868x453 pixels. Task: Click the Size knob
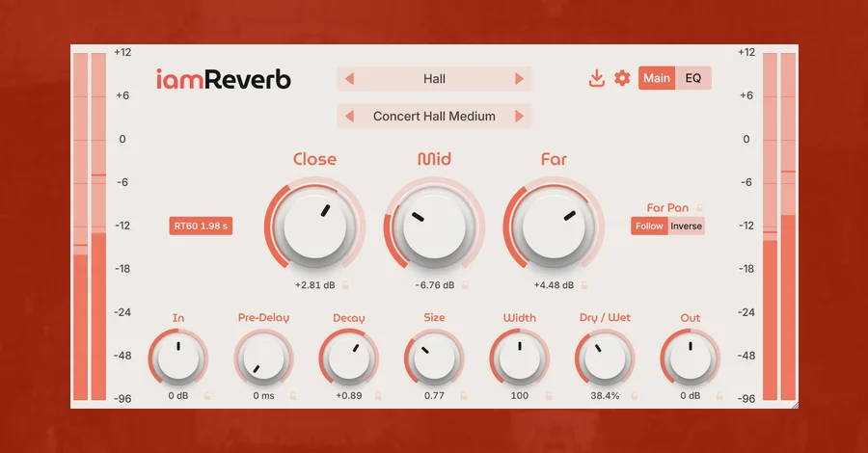click(434, 358)
